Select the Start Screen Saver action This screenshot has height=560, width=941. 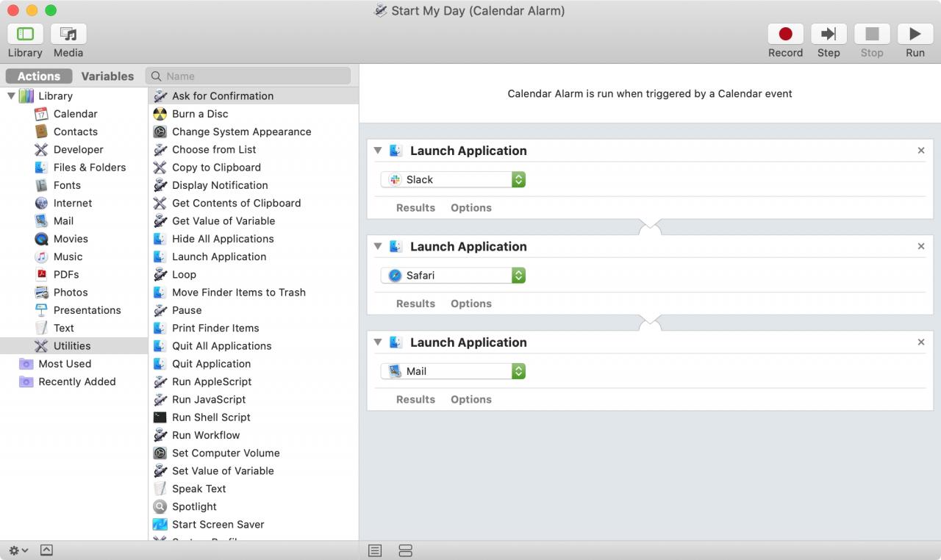pyautogui.click(x=254, y=524)
